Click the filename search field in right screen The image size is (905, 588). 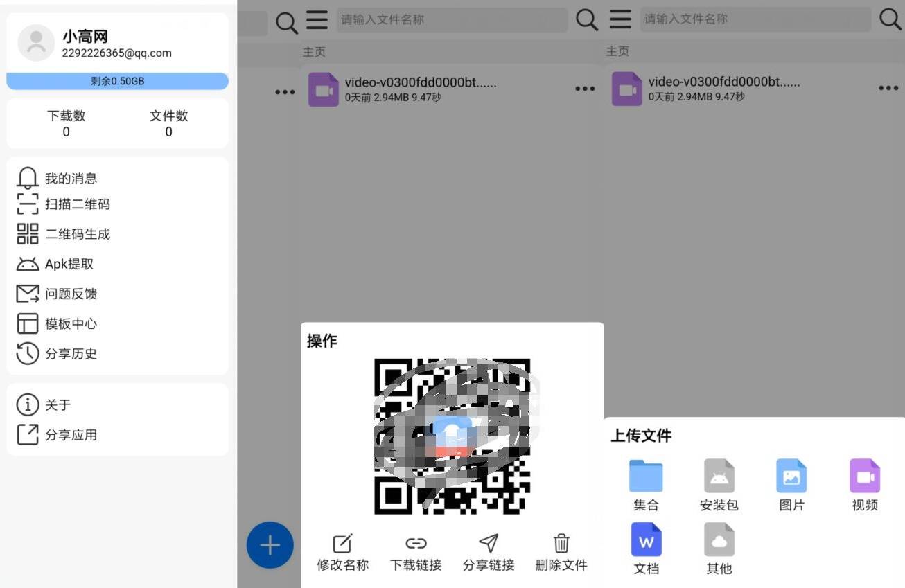click(x=755, y=19)
